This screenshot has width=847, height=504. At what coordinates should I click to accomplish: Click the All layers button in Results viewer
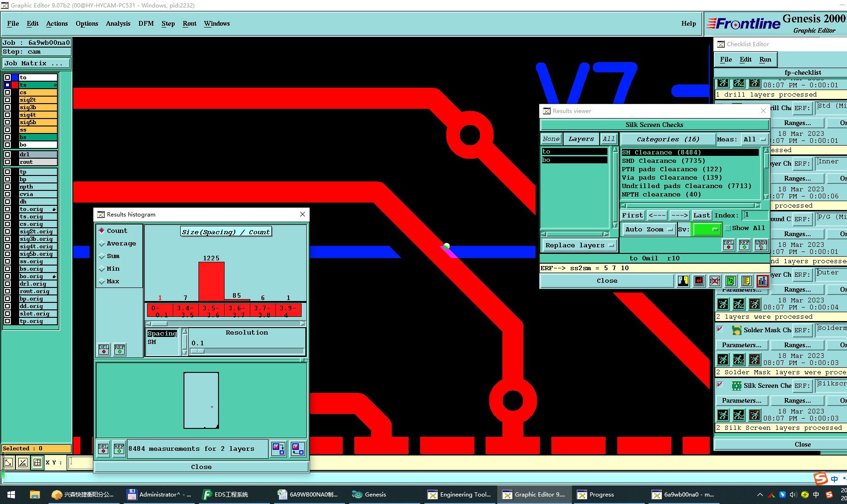(x=608, y=139)
